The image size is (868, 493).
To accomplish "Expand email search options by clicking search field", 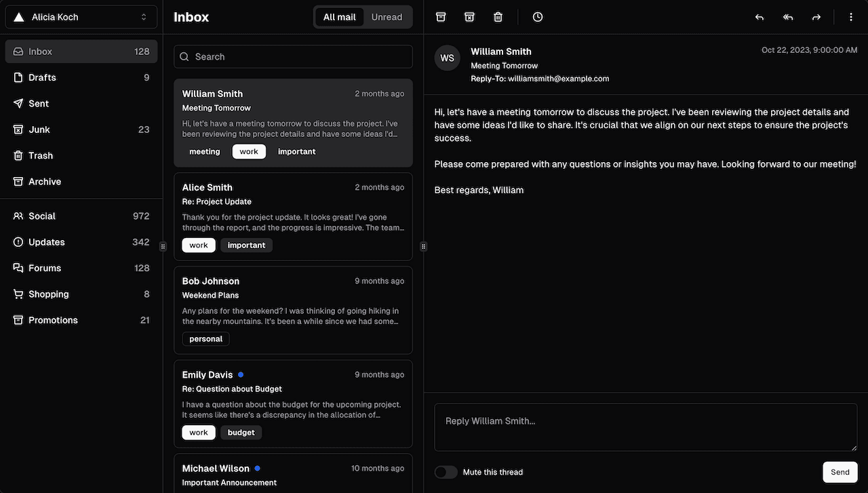I will (293, 56).
